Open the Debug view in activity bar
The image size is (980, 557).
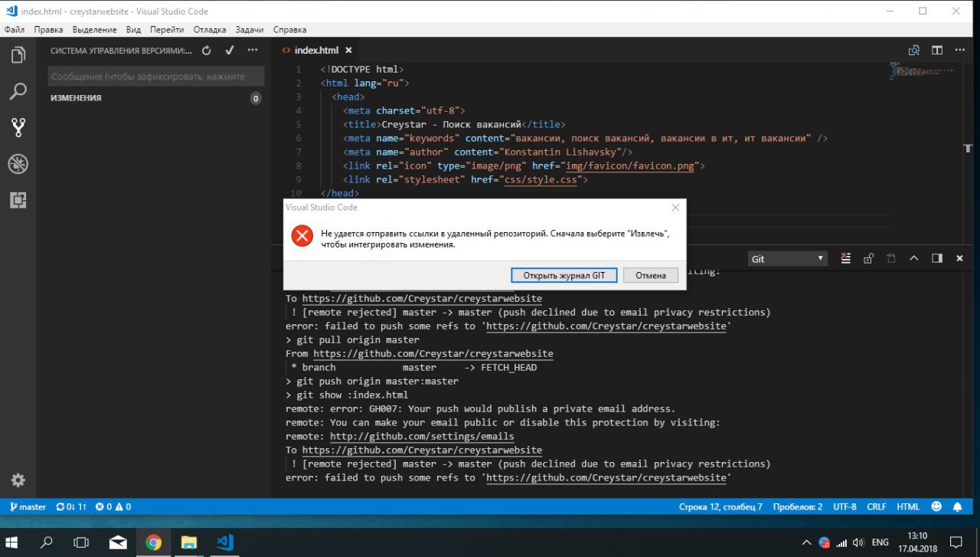click(x=18, y=163)
